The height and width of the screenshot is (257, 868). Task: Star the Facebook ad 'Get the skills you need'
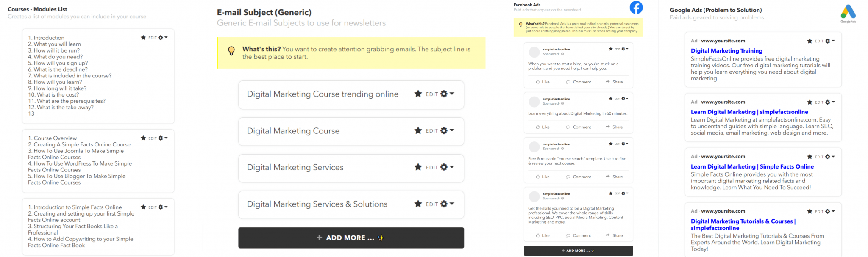[x=611, y=193]
